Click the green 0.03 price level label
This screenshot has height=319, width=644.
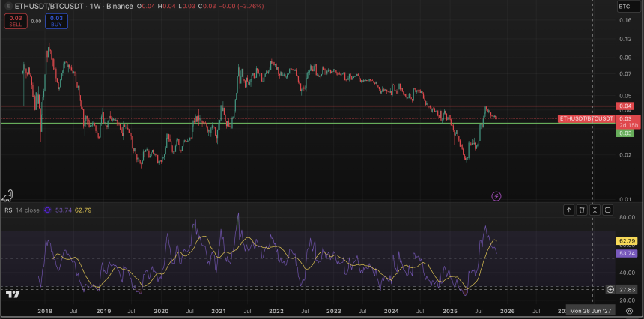click(625, 133)
